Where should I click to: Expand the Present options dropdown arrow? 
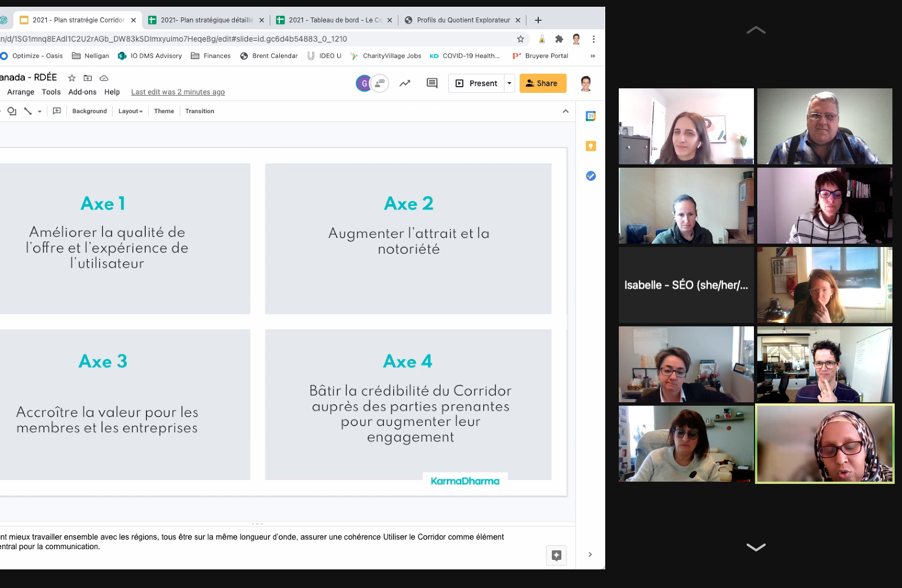(x=510, y=83)
